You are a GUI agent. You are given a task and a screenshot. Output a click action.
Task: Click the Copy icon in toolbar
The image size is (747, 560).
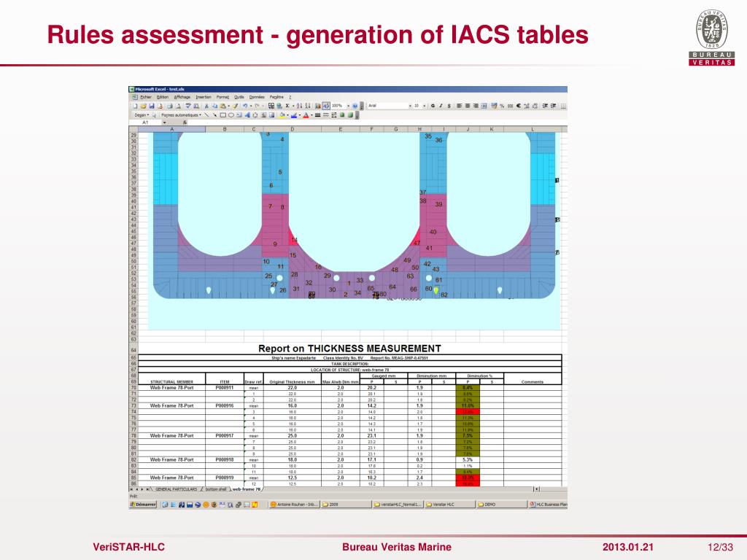coord(215,106)
